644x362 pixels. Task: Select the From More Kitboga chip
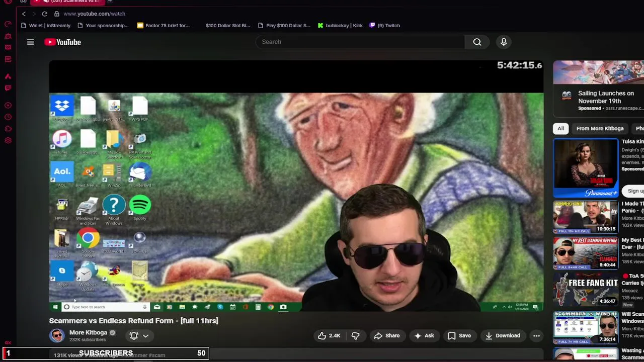[600, 128]
